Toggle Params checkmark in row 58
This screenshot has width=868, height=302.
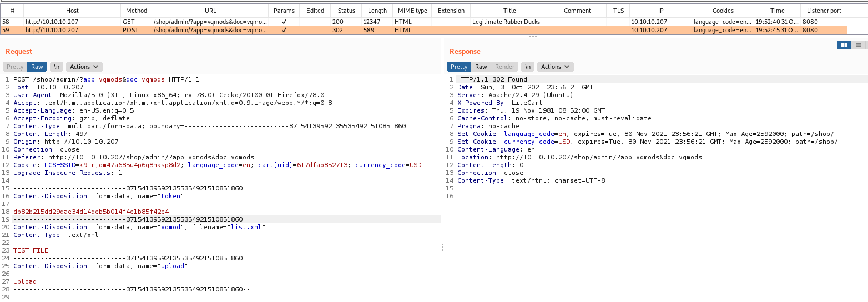coord(284,21)
